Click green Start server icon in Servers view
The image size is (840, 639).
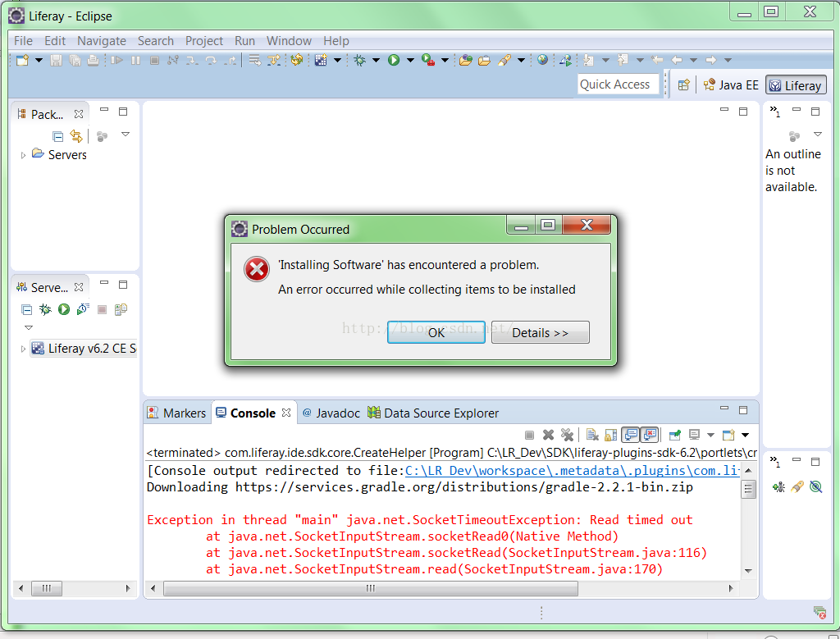point(64,309)
